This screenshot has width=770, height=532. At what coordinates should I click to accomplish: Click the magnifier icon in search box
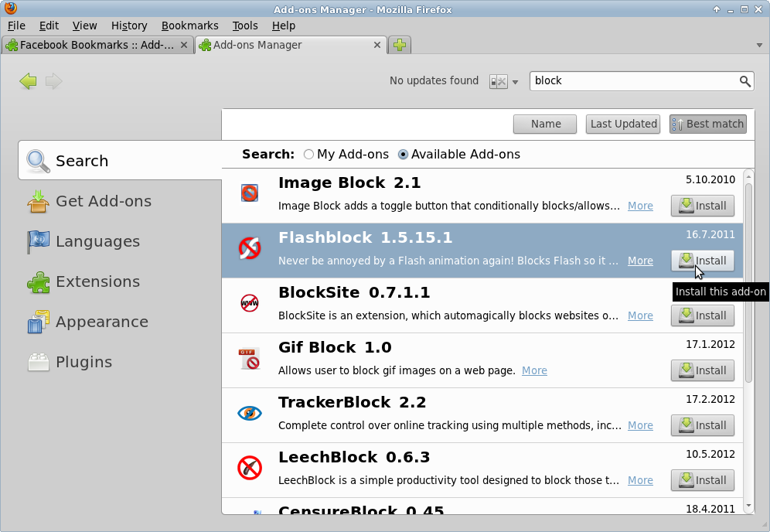point(744,81)
